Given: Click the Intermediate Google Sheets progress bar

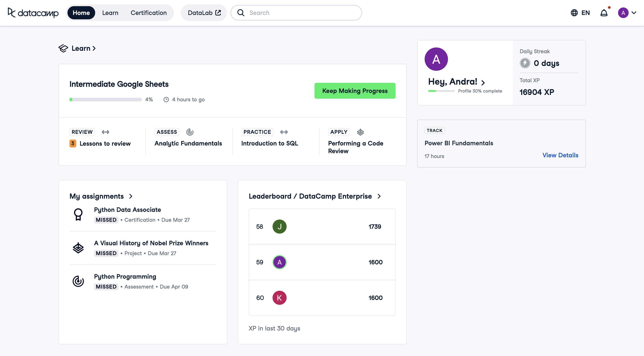Looking at the screenshot, I should [106, 100].
